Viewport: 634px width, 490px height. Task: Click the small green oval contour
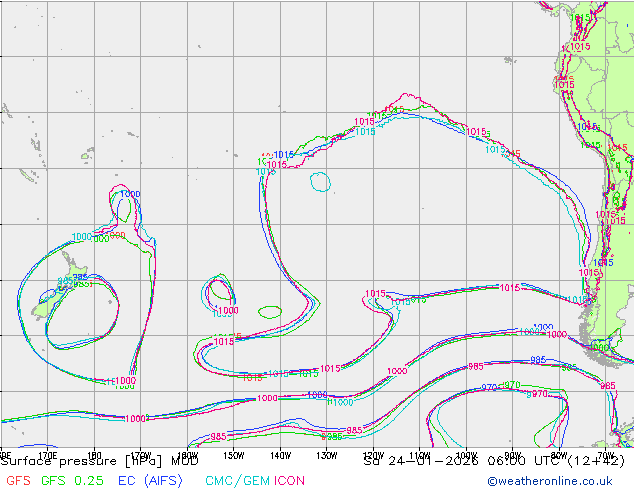click(270, 312)
